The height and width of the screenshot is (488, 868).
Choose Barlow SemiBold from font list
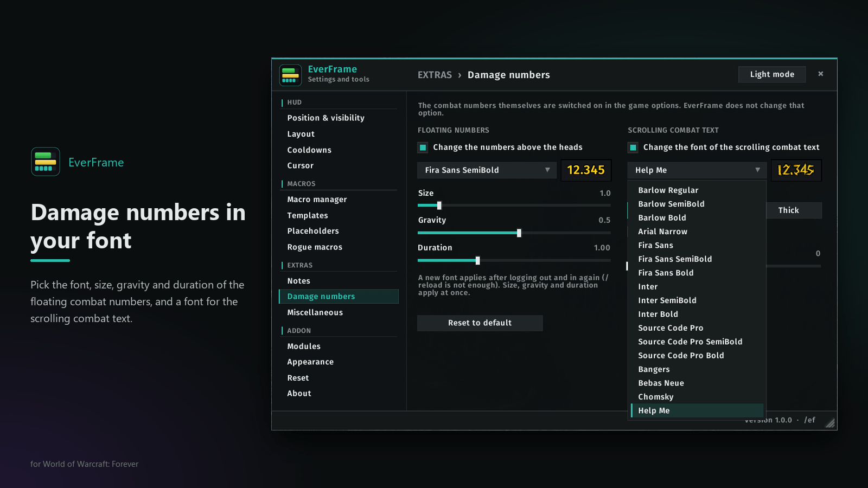(697, 204)
